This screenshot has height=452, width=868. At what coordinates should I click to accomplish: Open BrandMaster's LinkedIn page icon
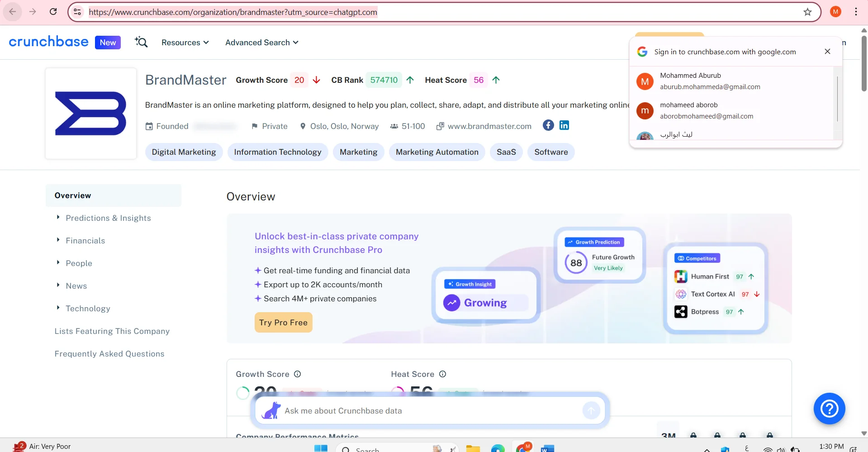(x=564, y=125)
